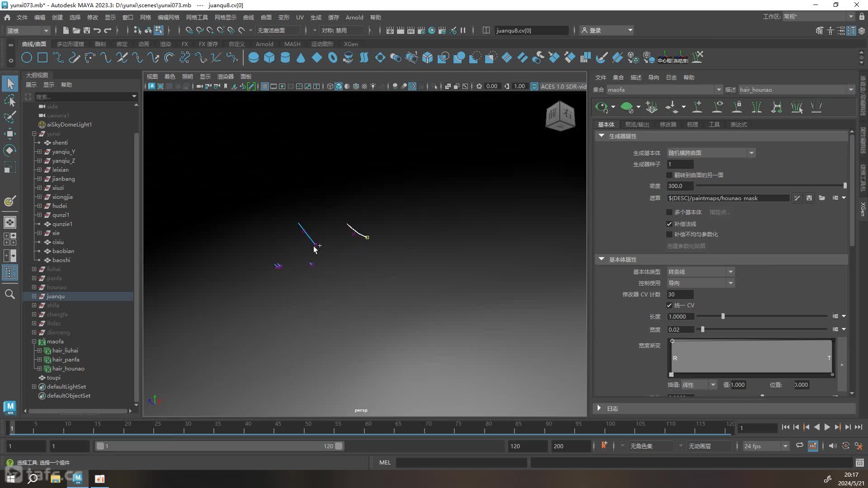The image size is (868, 488).
Task: Open the search magnifier in toolbox
Action: [10, 294]
